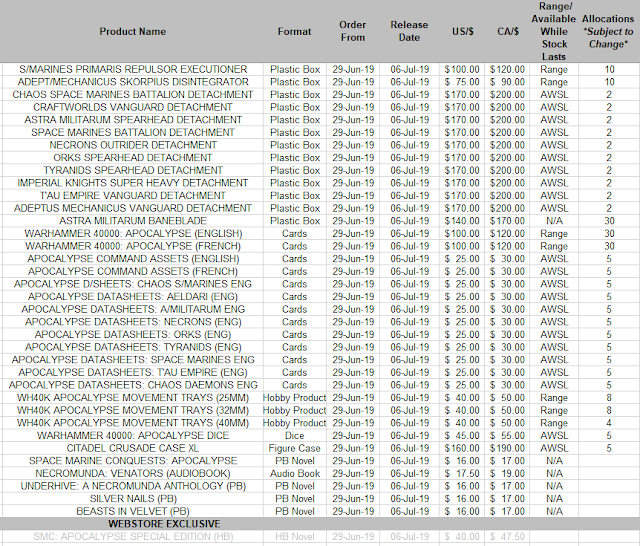Select TYRANIDS SPEARHEAD DETACHMENT cell
Screen dimensions: 640x546
pyautogui.click(x=133, y=170)
